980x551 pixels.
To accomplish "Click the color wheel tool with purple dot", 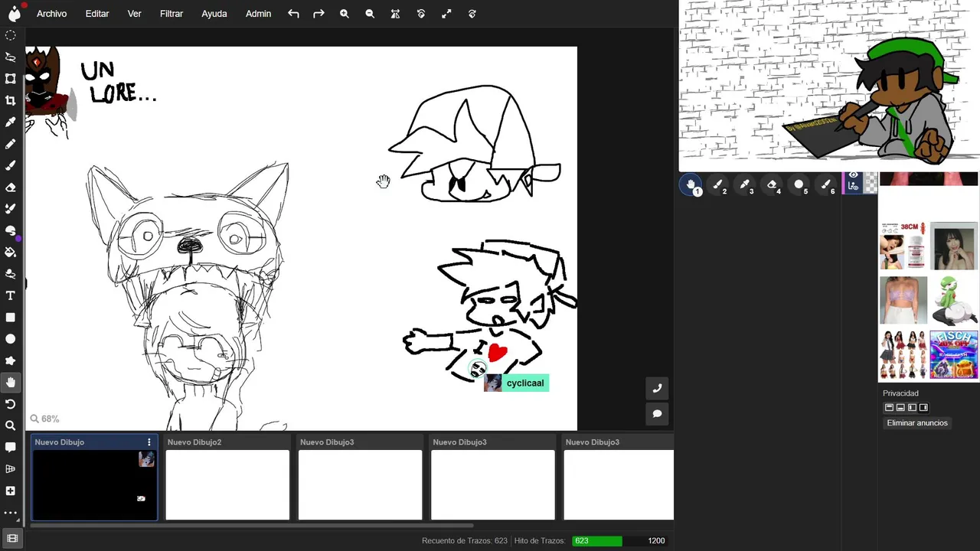I will click(x=11, y=230).
